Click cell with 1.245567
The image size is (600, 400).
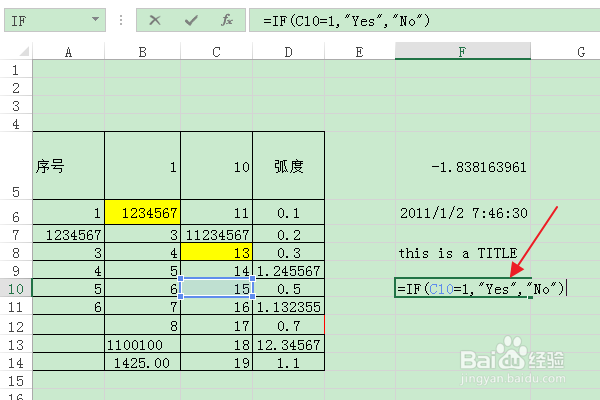click(x=289, y=270)
